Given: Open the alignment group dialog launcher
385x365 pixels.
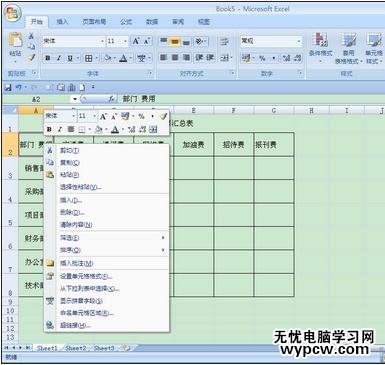Looking at the screenshot, I should click(x=233, y=73).
